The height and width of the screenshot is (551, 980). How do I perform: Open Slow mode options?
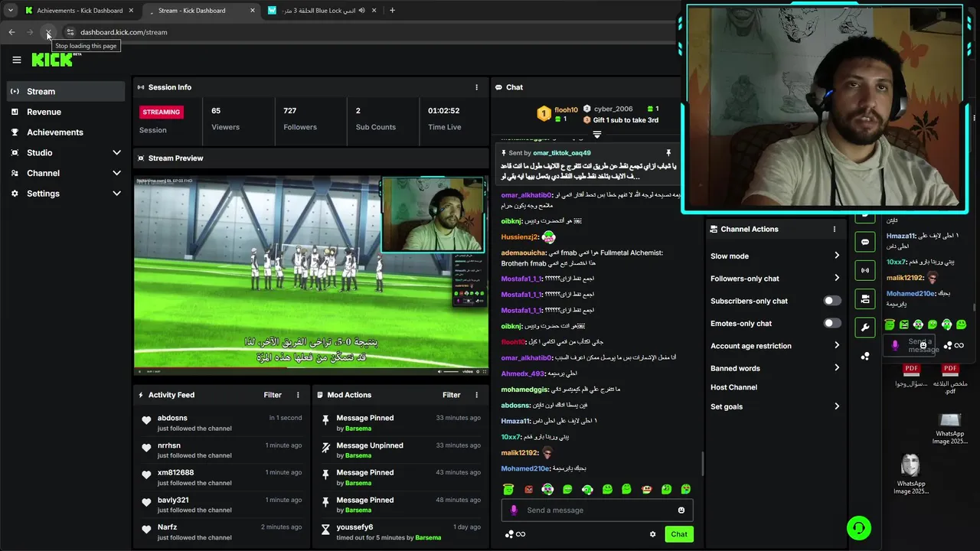tap(775, 256)
